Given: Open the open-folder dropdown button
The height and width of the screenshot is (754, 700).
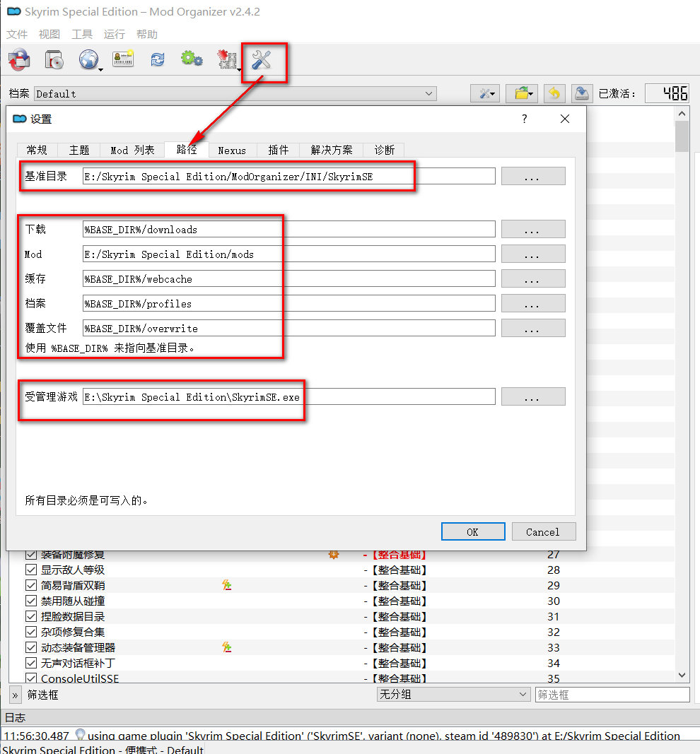Looking at the screenshot, I should pos(523,93).
